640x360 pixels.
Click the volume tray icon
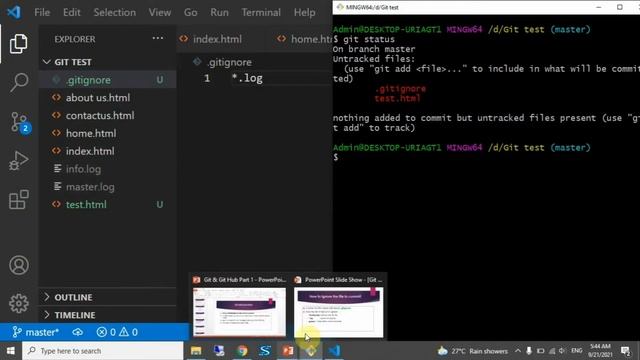pos(562,351)
